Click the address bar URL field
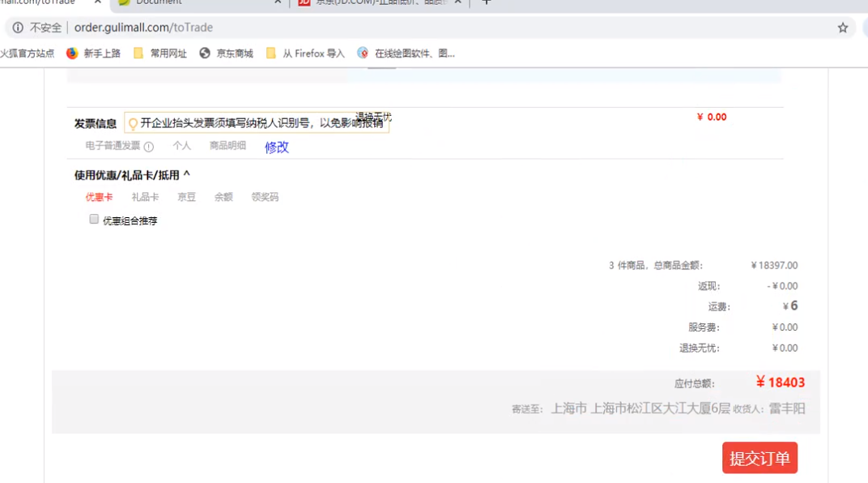The image size is (868, 483). click(405, 28)
